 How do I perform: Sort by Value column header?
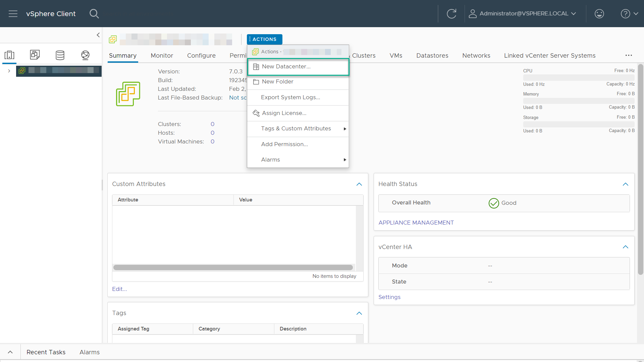click(x=298, y=200)
